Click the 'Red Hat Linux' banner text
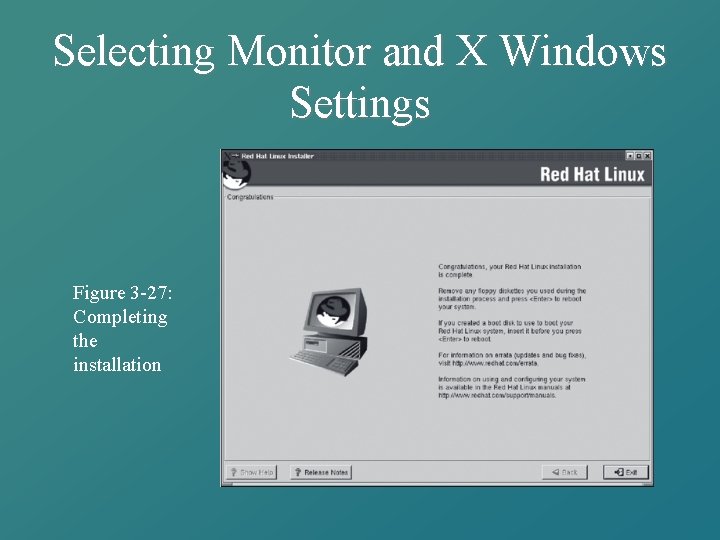 (592, 174)
